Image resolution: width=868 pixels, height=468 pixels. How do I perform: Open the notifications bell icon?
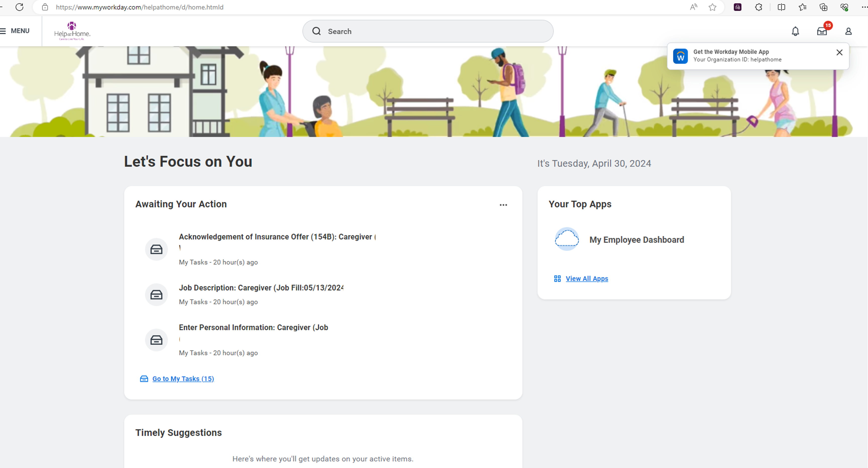(x=795, y=31)
